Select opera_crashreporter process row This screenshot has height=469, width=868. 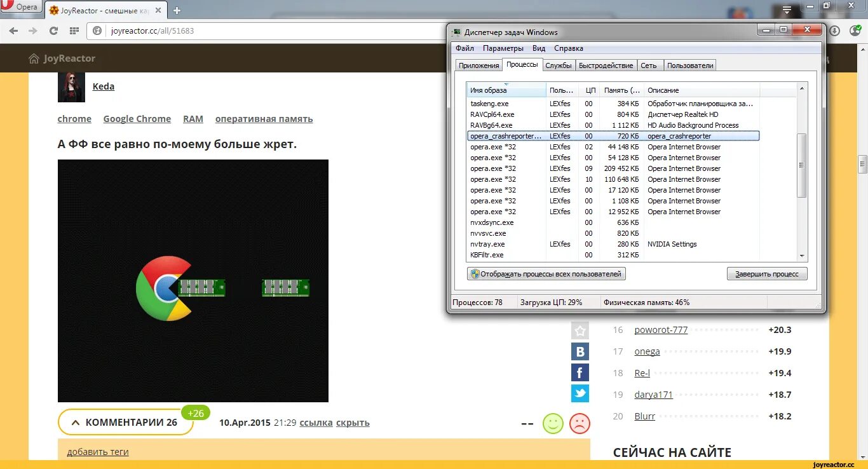coord(613,136)
